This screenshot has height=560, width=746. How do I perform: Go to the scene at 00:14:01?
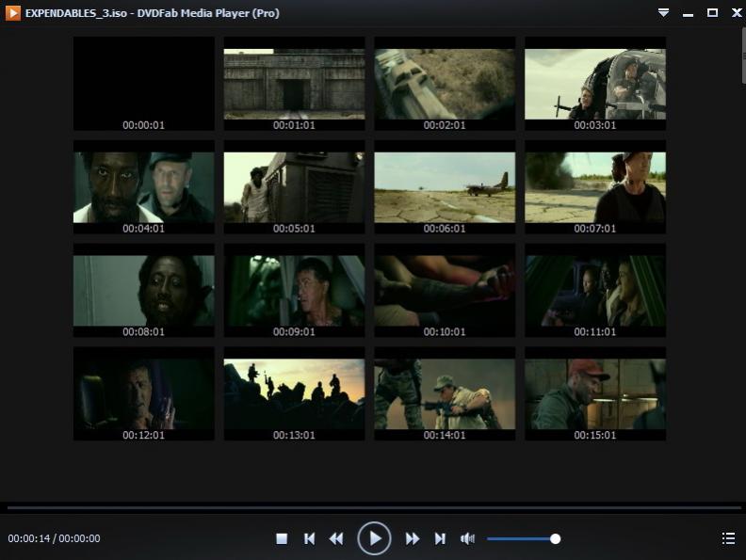tap(445, 393)
